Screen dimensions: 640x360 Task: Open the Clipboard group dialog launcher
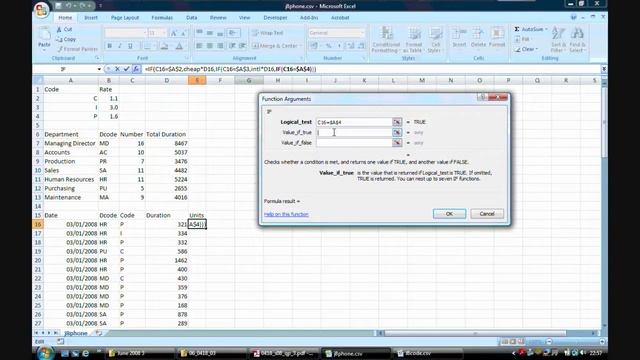[97, 58]
